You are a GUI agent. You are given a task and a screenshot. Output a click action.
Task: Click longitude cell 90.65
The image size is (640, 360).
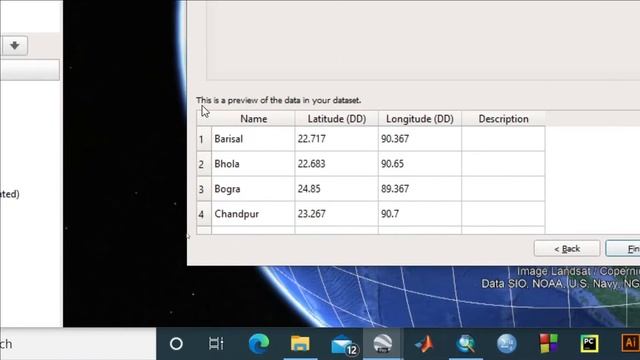420,164
